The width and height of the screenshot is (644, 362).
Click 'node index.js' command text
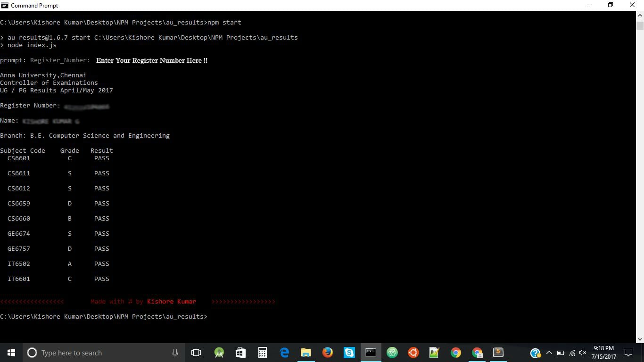click(x=32, y=45)
